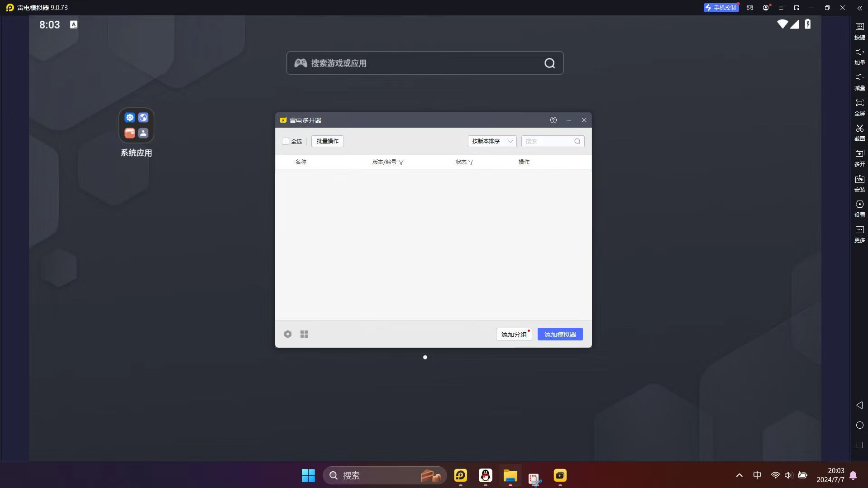Click the 添加分组 add group button
Viewport: 868px width, 488px height.
pos(514,335)
